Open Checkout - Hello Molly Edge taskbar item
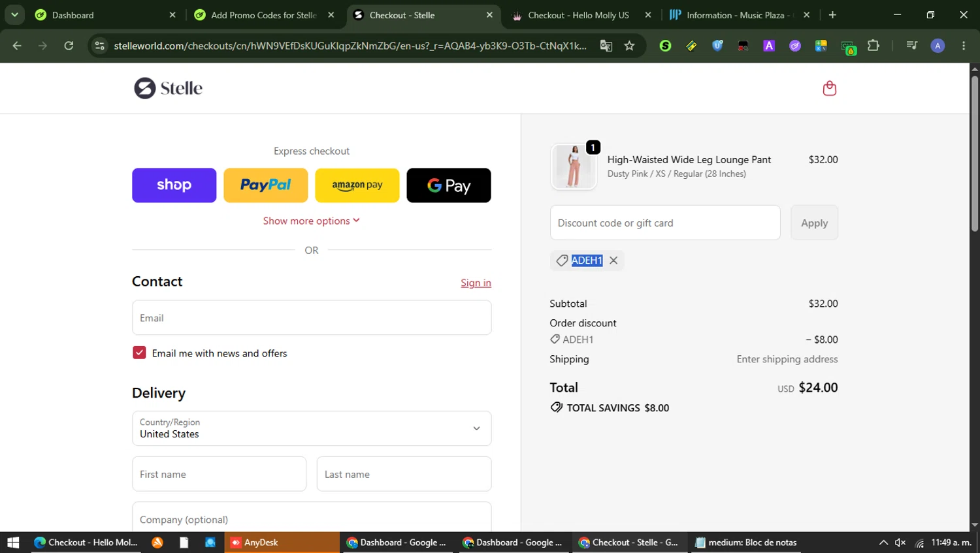 (x=86, y=543)
